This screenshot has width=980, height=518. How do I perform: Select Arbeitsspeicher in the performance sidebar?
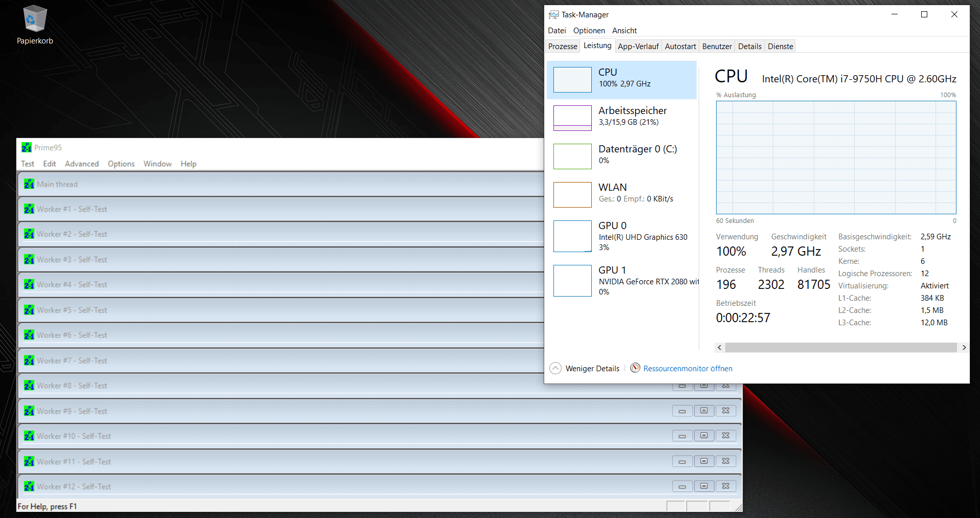click(632, 116)
